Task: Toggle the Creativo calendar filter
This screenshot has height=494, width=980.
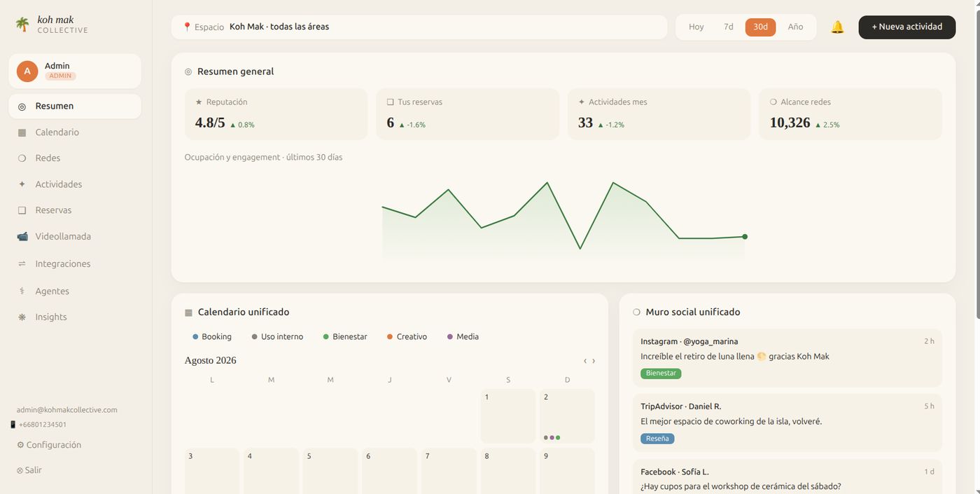Action: click(407, 337)
